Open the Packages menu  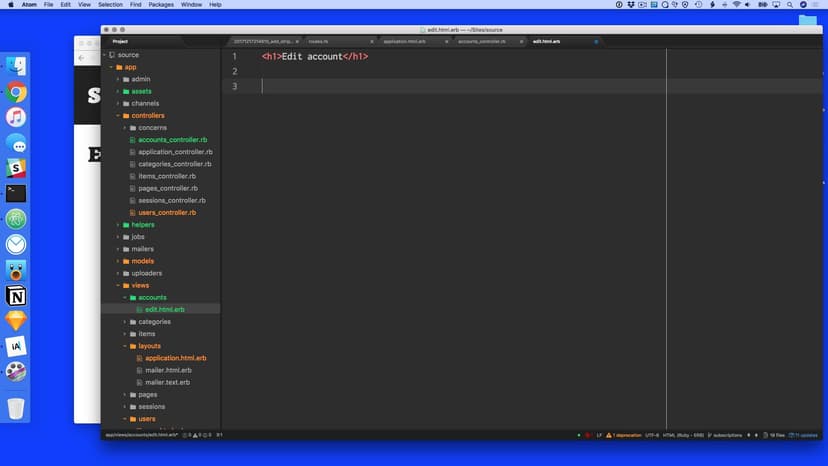[x=161, y=5]
